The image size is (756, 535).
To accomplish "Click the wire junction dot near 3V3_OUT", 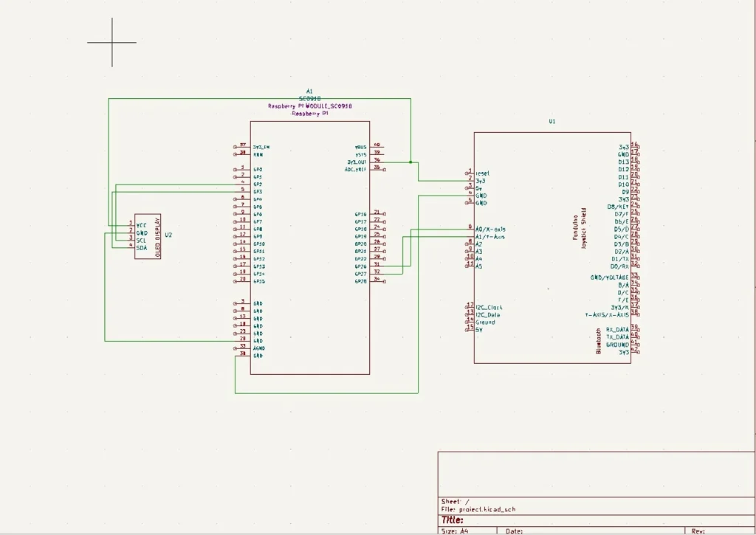I will tap(410, 162).
